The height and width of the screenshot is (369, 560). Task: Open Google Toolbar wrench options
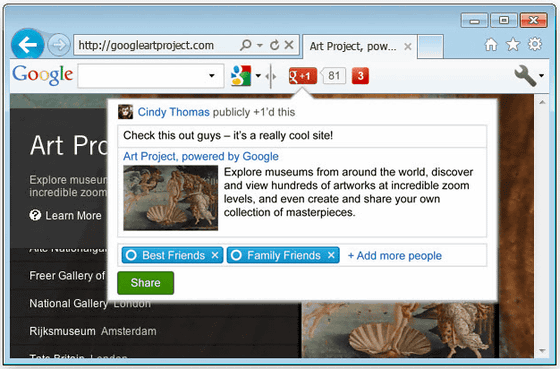(x=525, y=75)
